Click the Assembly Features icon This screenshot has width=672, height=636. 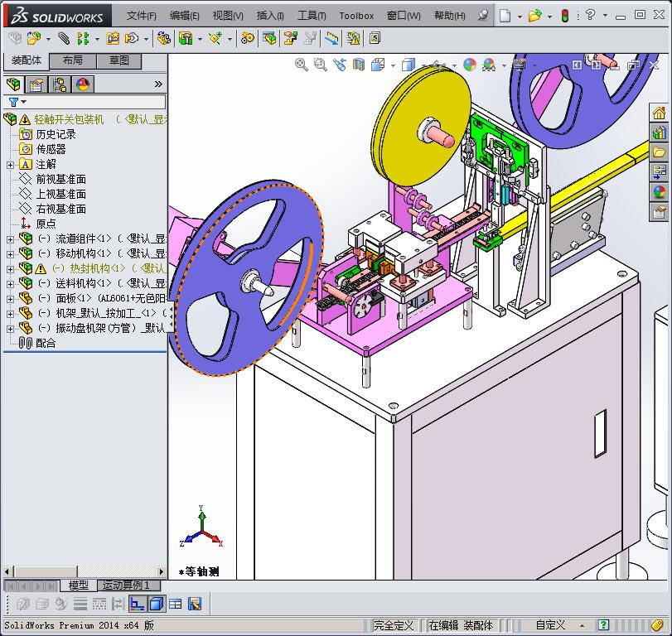pyautogui.click(x=186, y=39)
